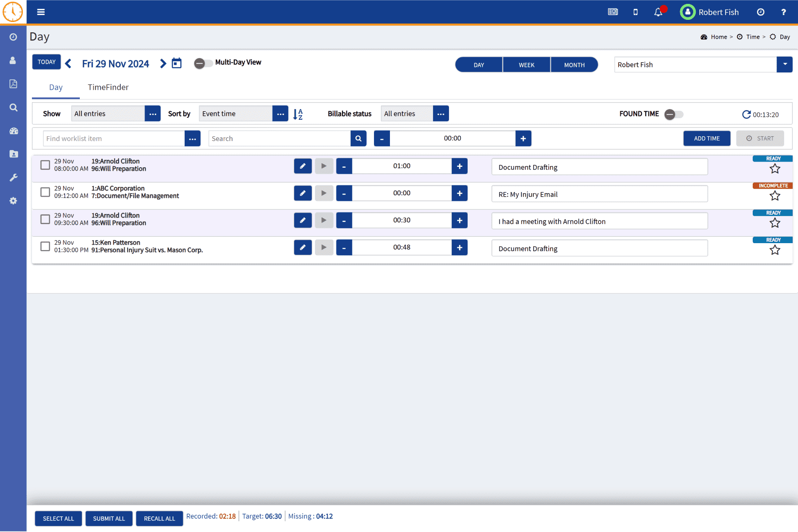Image resolution: width=798 pixels, height=532 pixels.
Task: Open the notifications bell with red badge
Action: point(657,12)
